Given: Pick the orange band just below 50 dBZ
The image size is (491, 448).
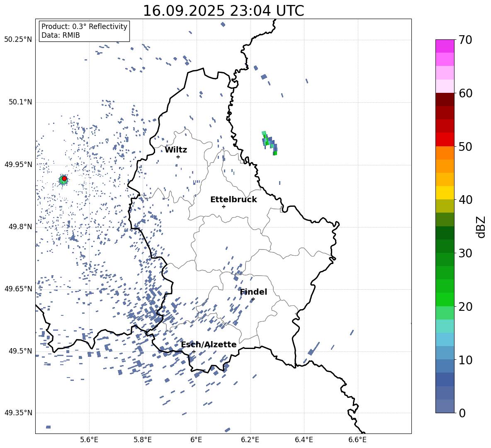Looking at the screenshot, I should point(445,153).
